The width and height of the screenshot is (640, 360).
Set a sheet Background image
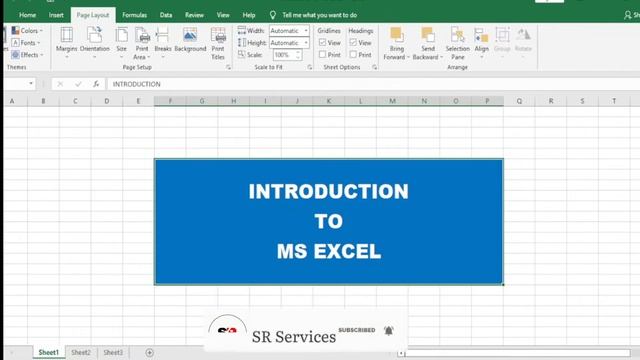coord(190,40)
